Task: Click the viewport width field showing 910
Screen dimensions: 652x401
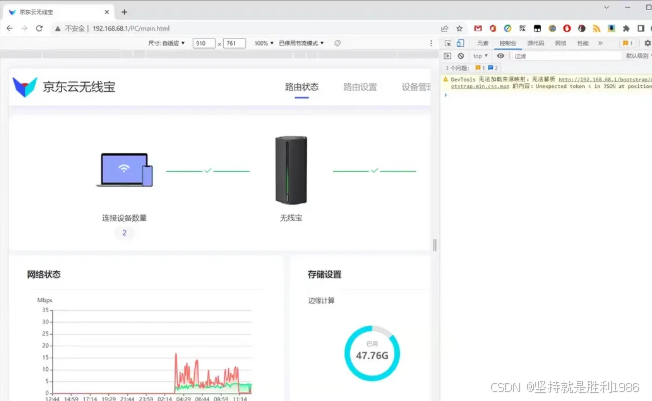Action: pyautogui.click(x=204, y=43)
